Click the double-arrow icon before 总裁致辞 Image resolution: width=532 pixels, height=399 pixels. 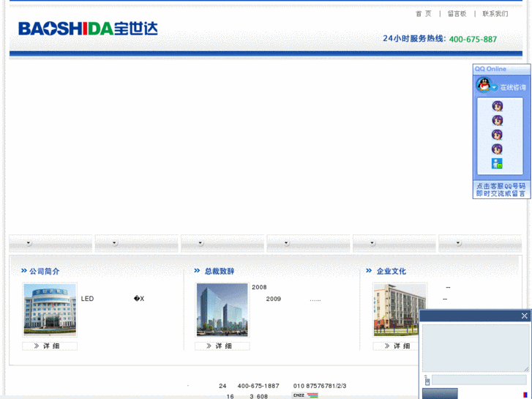tap(197, 271)
